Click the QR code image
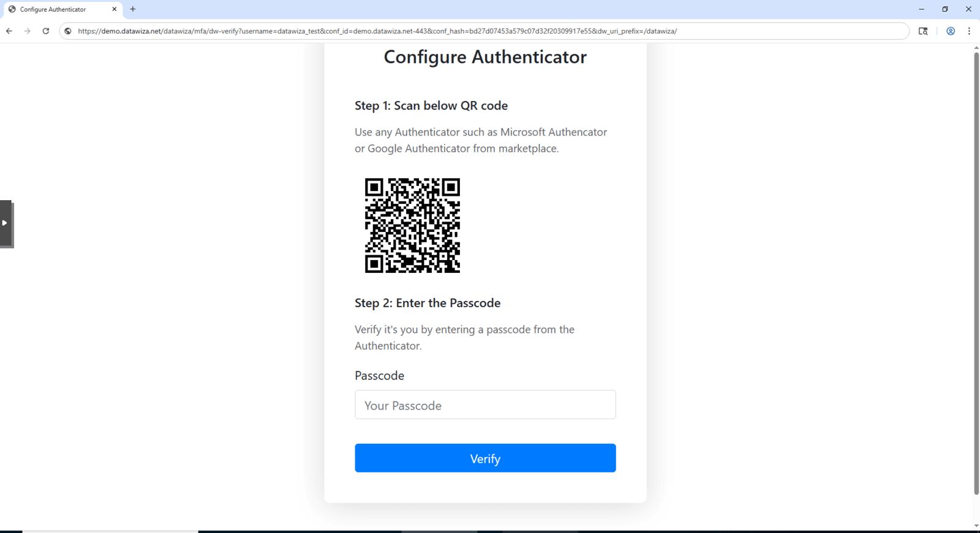 (412, 225)
